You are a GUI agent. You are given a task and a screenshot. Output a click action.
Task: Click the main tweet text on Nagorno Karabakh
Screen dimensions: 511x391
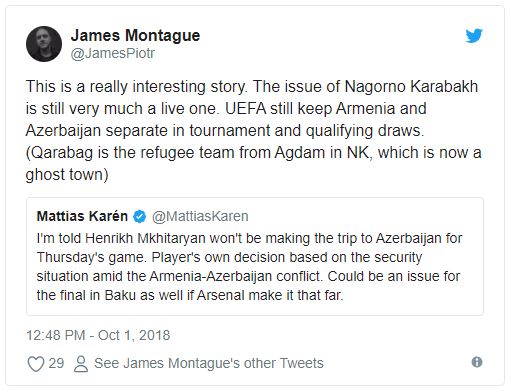click(x=254, y=130)
